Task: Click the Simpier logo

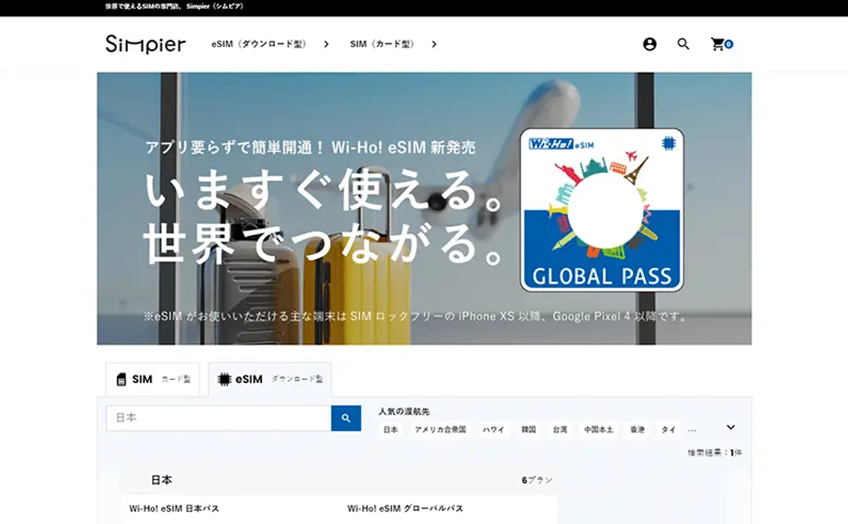Action: (145, 44)
